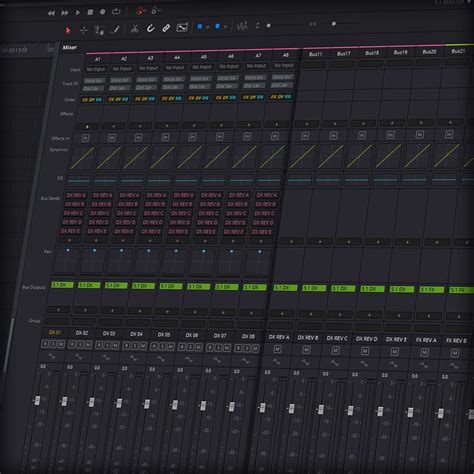Select the DX REV D bus name
474x474 pixels.
pyautogui.click(x=367, y=339)
